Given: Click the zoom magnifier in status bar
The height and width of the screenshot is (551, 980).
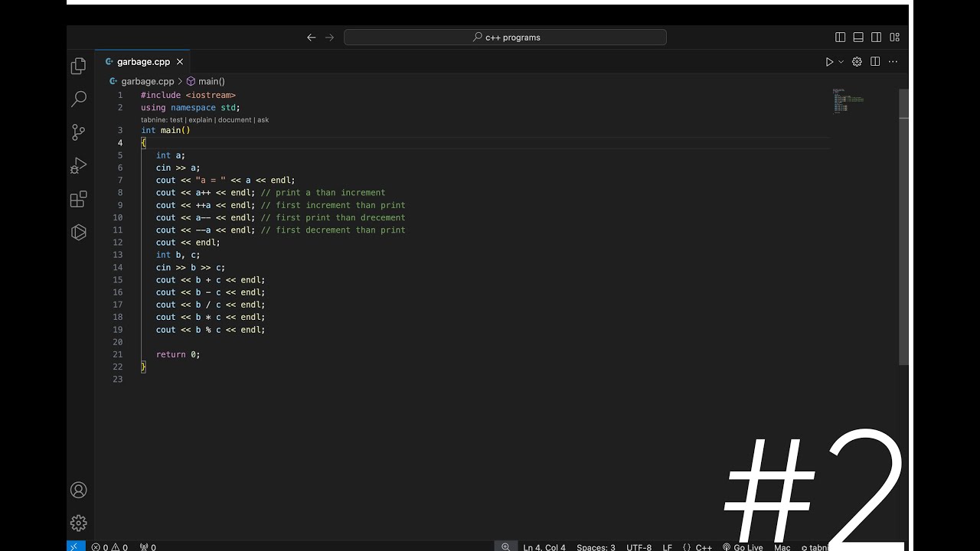Looking at the screenshot, I should coord(505,546).
